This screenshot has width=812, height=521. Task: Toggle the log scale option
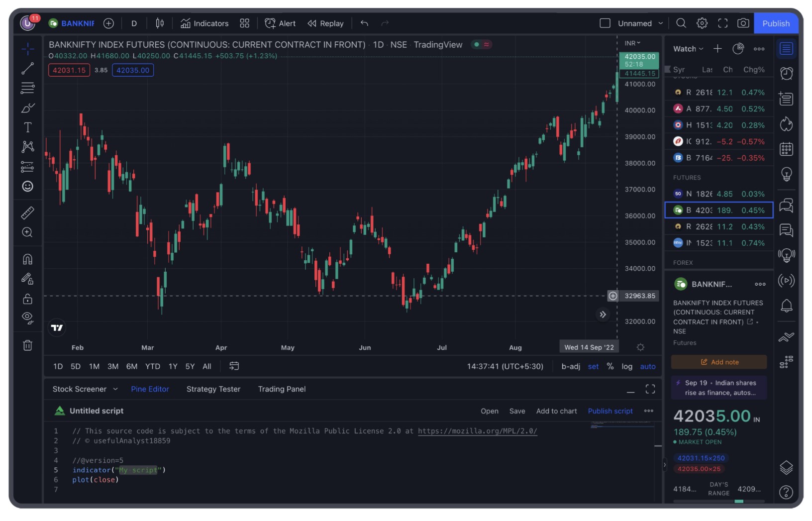626,367
